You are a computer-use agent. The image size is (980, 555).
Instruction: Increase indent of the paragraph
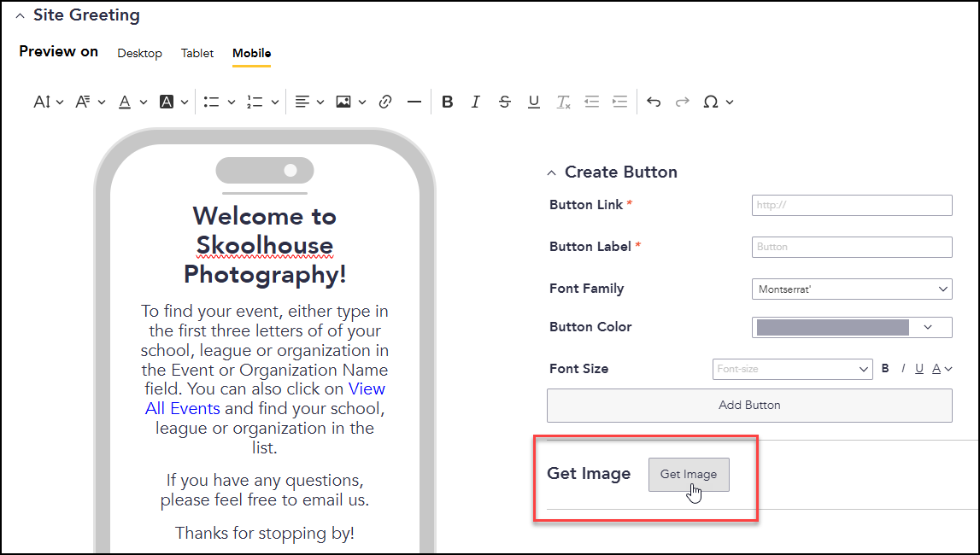[x=620, y=102]
